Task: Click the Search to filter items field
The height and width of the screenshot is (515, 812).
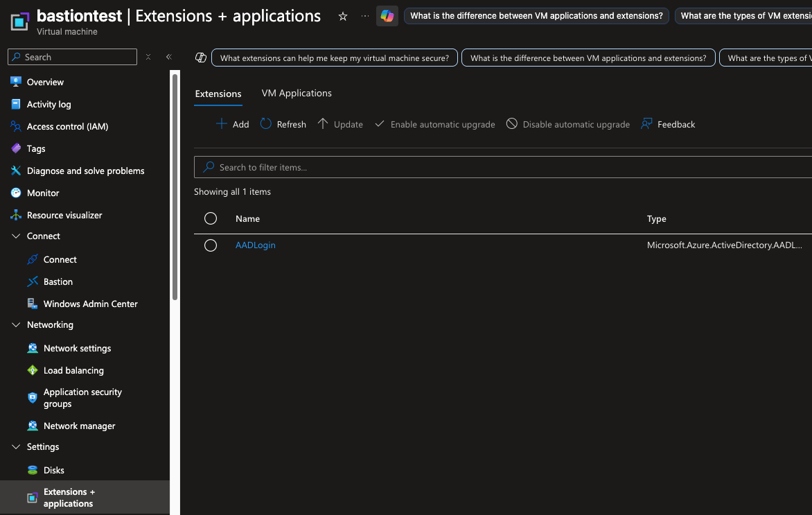Action: (485, 167)
